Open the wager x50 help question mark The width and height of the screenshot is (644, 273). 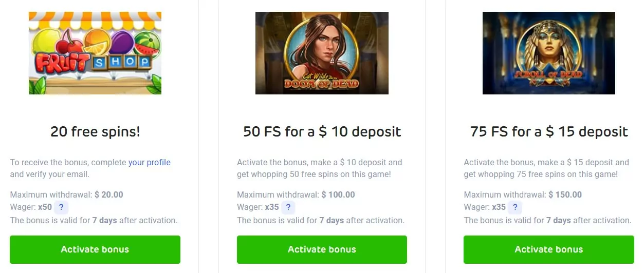61,207
